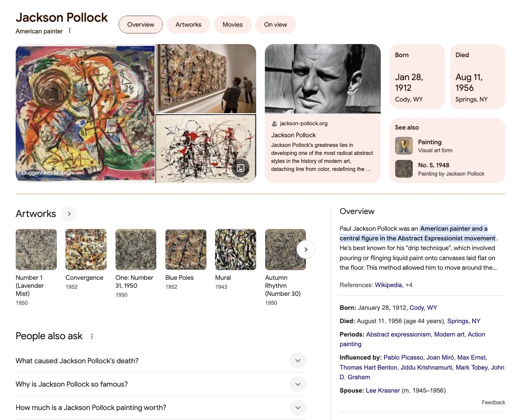
Task: Open the three-dot menu beside American painter
Action: coord(69,31)
